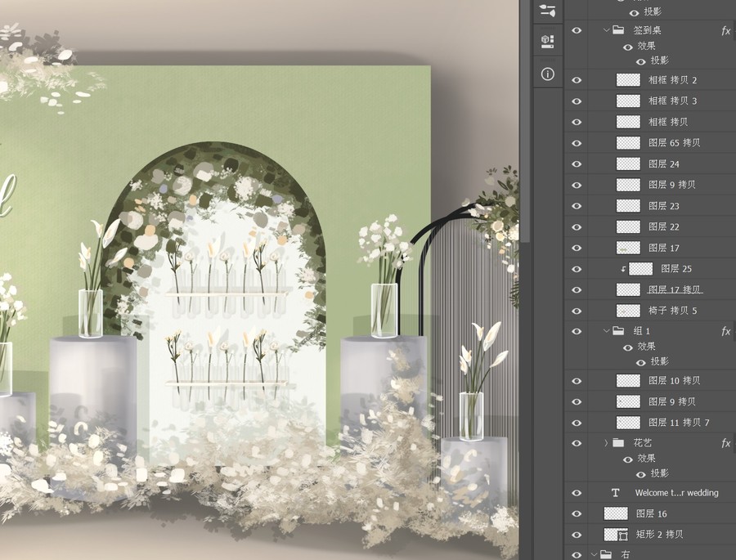Collapse the 签到桌 group

coord(606,30)
